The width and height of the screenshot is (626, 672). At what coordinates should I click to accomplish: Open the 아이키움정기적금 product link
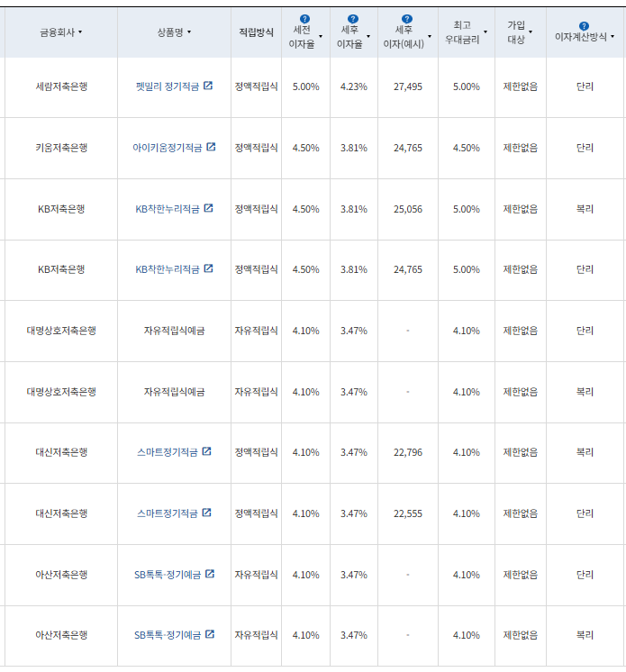168,148
